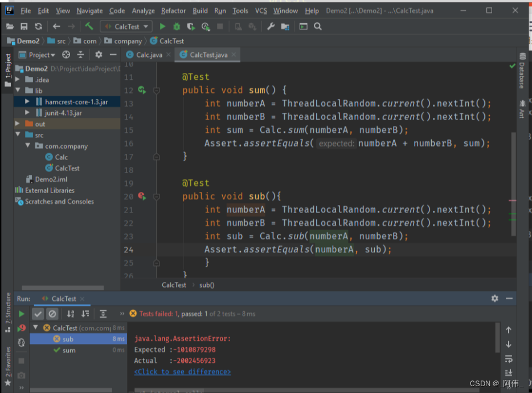Start debugging with the bug icon
This screenshot has height=393, width=532.
point(175,26)
